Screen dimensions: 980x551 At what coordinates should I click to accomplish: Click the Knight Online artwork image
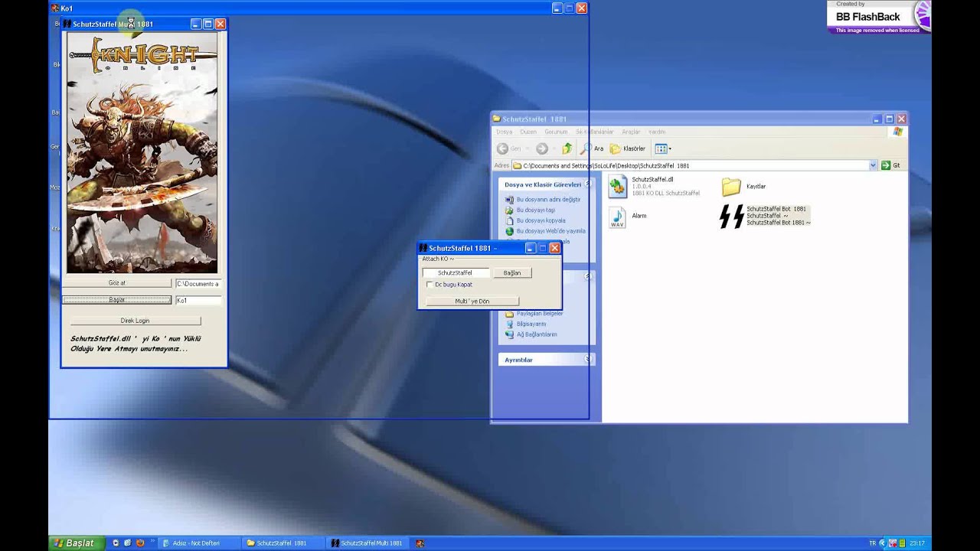(142, 153)
